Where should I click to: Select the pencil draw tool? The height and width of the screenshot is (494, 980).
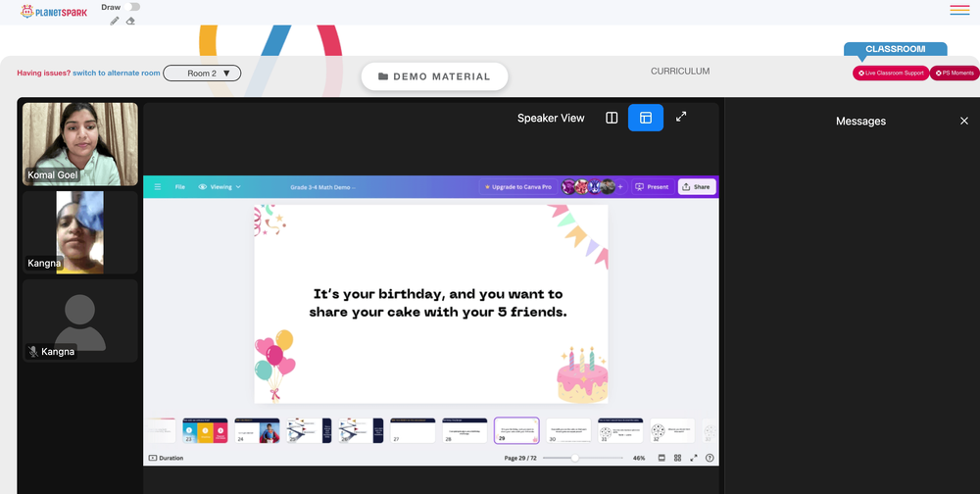(115, 21)
